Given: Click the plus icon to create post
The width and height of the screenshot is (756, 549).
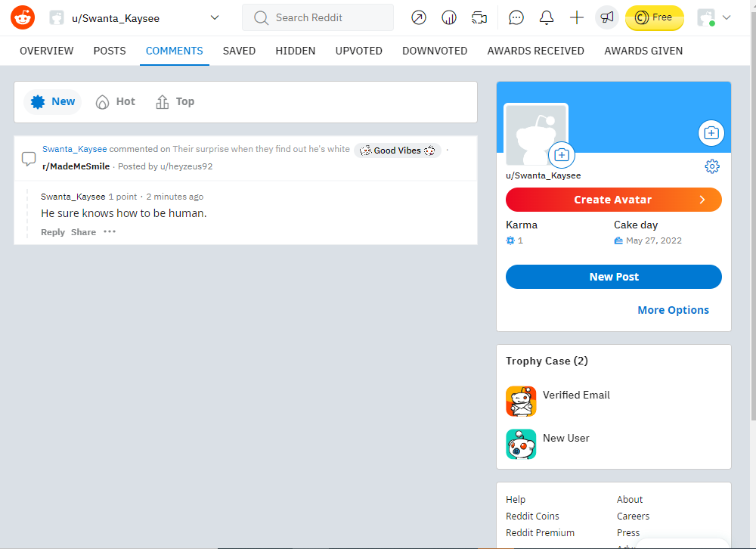Looking at the screenshot, I should coord(577,17).
